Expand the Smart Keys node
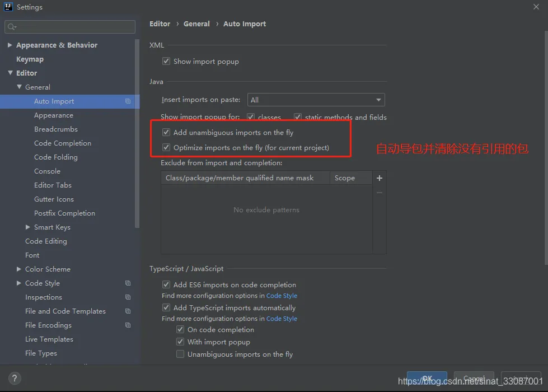Image resolution: width=548 pixels, height=392 pixels. 28,227
